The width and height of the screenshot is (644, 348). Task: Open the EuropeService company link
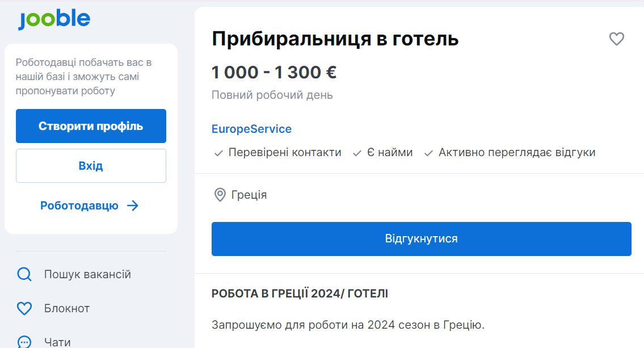(252, 129)
